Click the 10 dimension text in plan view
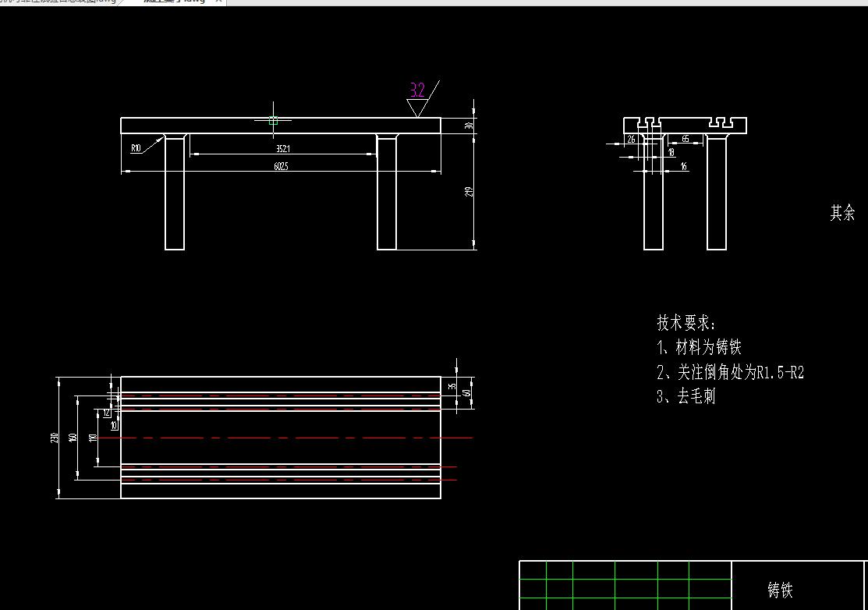Screen dimensions: 868x610 tap(114, 426)
